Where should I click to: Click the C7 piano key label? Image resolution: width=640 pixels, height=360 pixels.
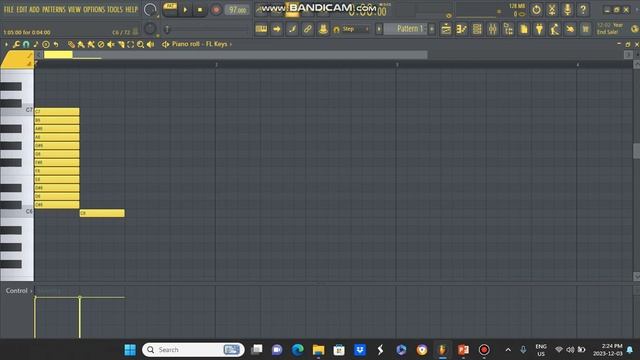[29, 109]
